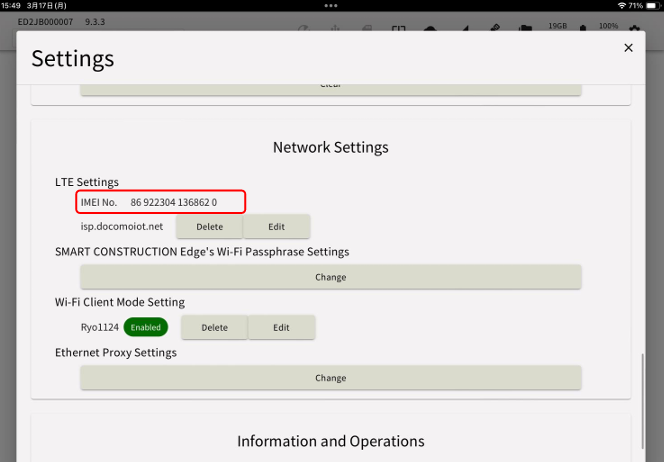Close the Settings dialog with the X

628,48
